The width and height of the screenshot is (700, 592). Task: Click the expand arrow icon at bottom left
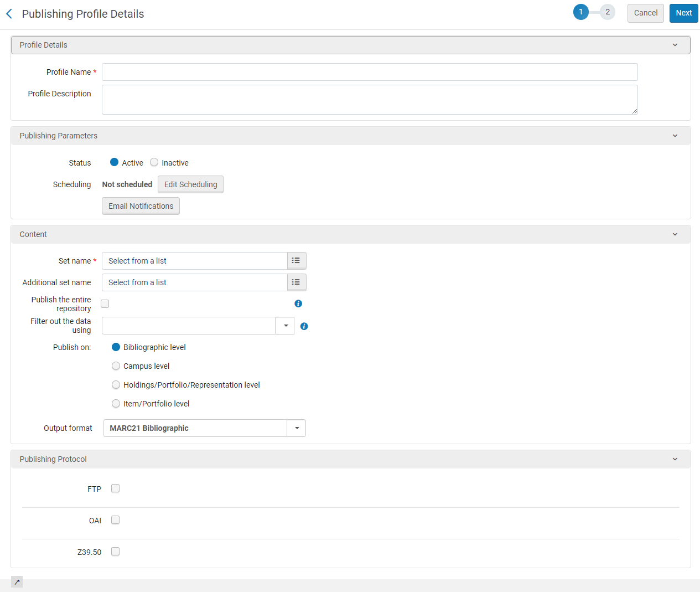(x=17, y=582)
